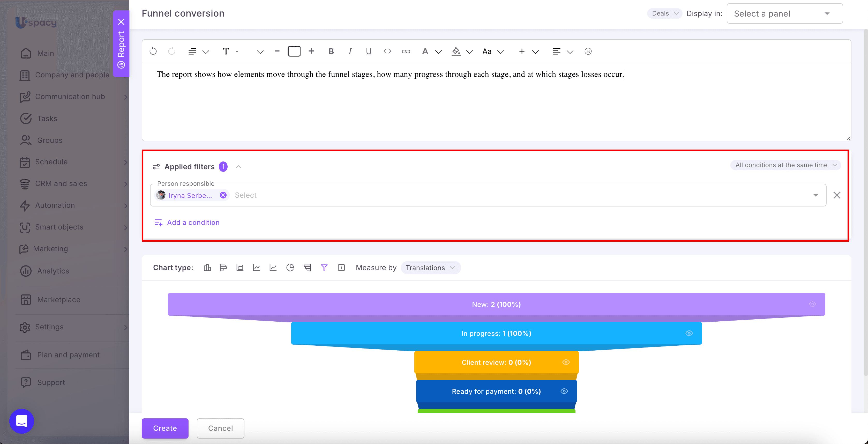Open paragraph style dropdown

(198, 51)
